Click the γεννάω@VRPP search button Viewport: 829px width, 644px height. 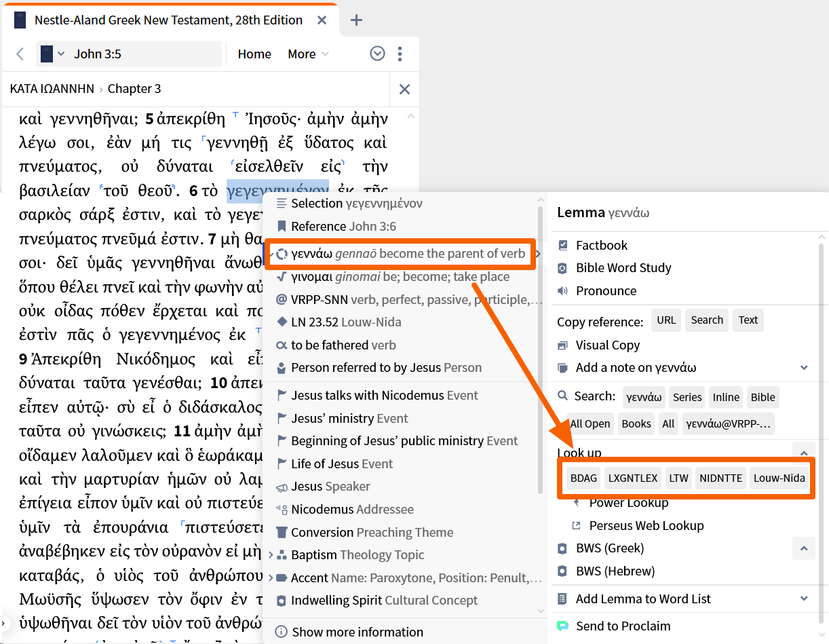[729, 423]
